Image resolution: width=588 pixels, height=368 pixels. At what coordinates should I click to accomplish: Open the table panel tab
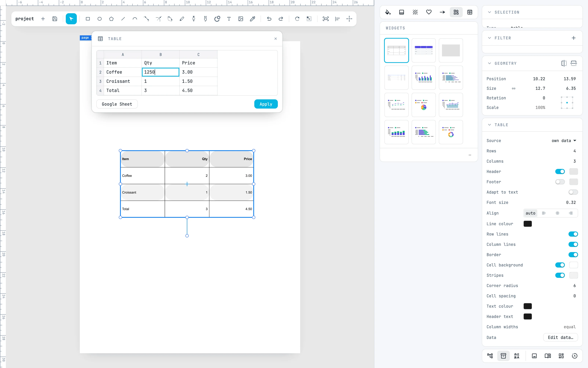tap(470, 12)
